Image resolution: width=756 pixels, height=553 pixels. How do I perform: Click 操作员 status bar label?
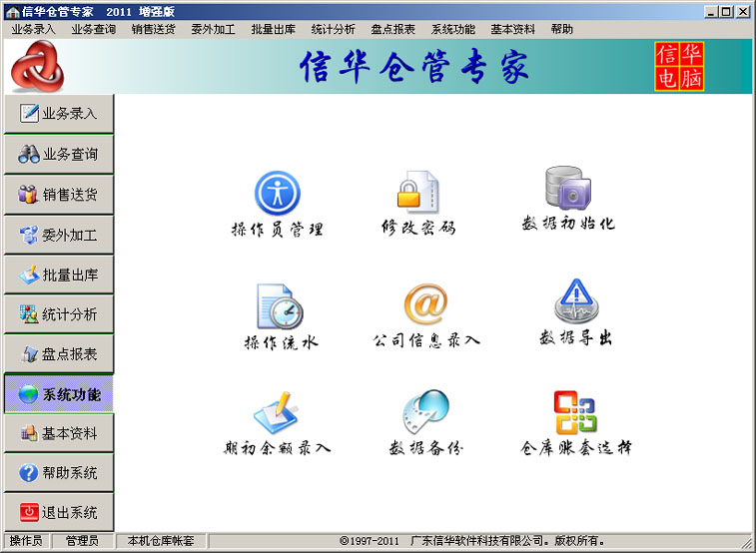pyautogui.click(x=26, y=541)
